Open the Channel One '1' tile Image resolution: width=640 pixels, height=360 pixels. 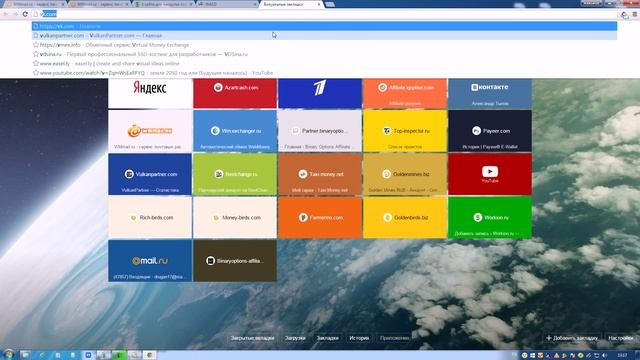(320, 93)
